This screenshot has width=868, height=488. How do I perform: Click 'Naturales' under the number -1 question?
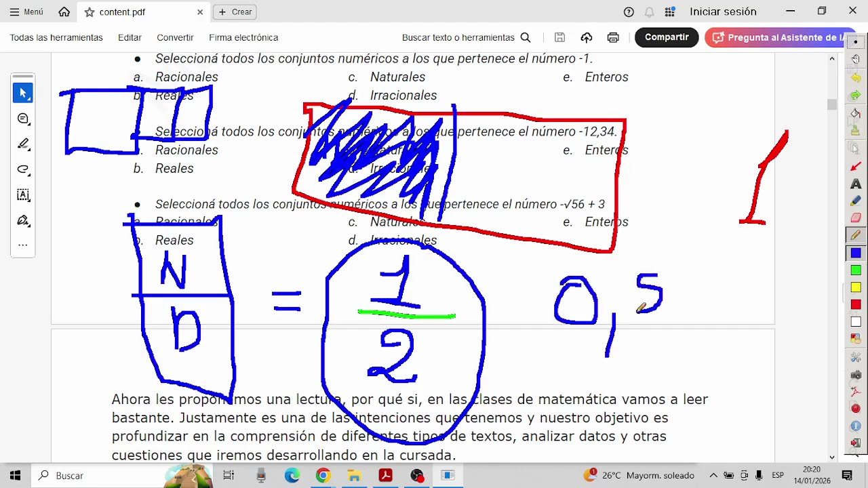coord(397,77)
